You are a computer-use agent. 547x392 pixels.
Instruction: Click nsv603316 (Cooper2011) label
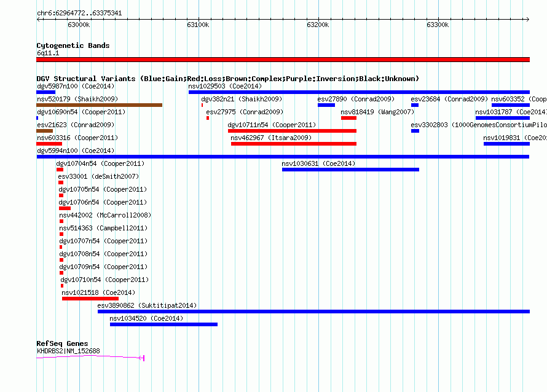[77, 138]
